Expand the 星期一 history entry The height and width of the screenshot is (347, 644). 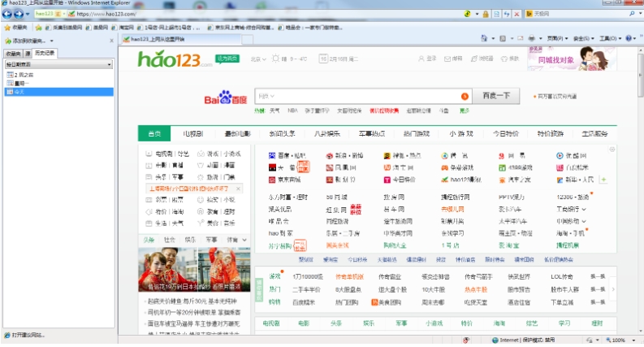pos(18,84)
